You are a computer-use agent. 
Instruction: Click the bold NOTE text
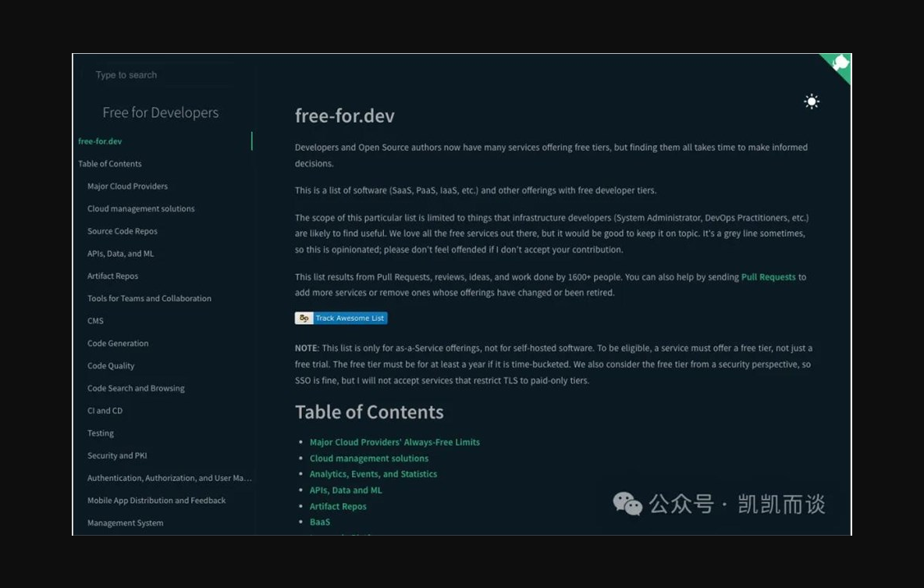pyautogui.click(x=307, y=348)
